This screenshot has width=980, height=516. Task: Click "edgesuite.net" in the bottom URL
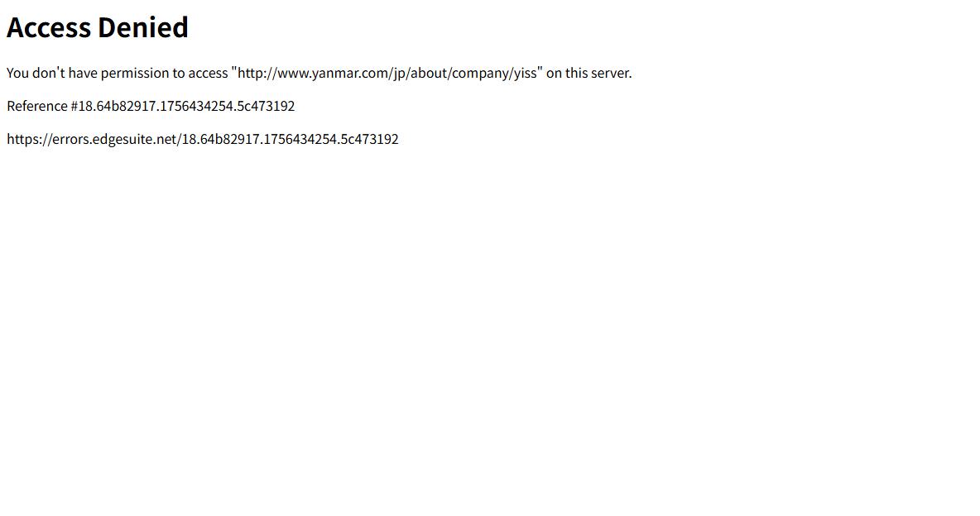click(134, 139)
